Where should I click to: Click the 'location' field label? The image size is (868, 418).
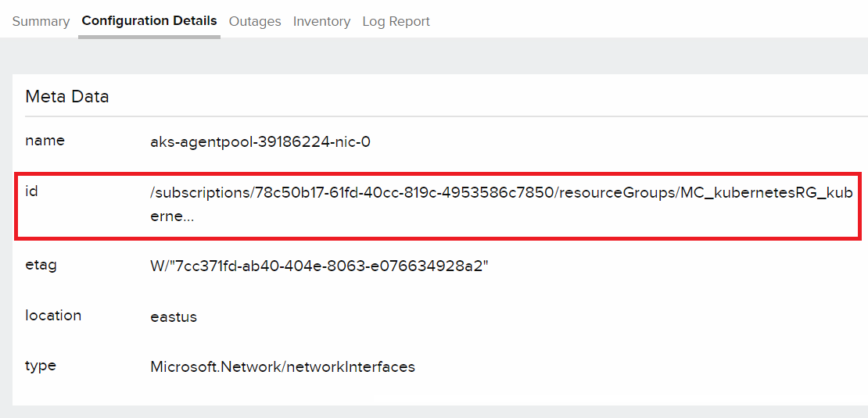pyautogui.click(x=53, y=315)
